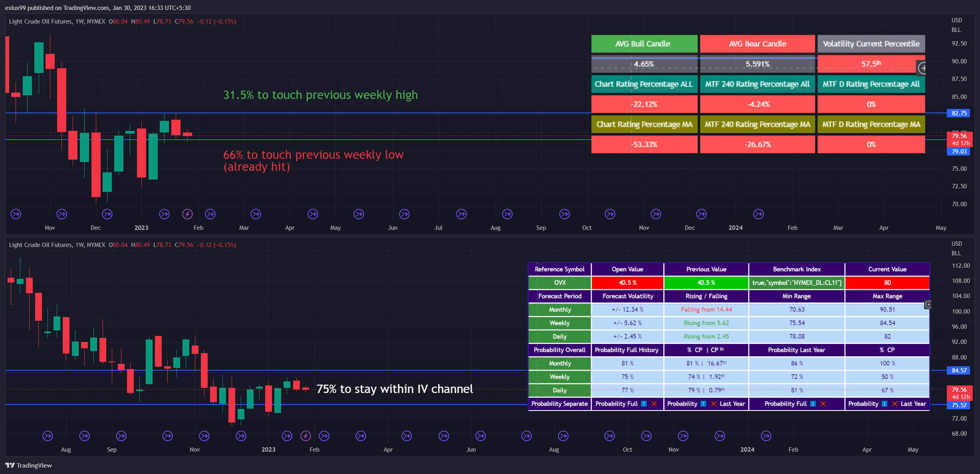
Task: Click the Falling from 14.44 cell
Action: pos(706,310)
